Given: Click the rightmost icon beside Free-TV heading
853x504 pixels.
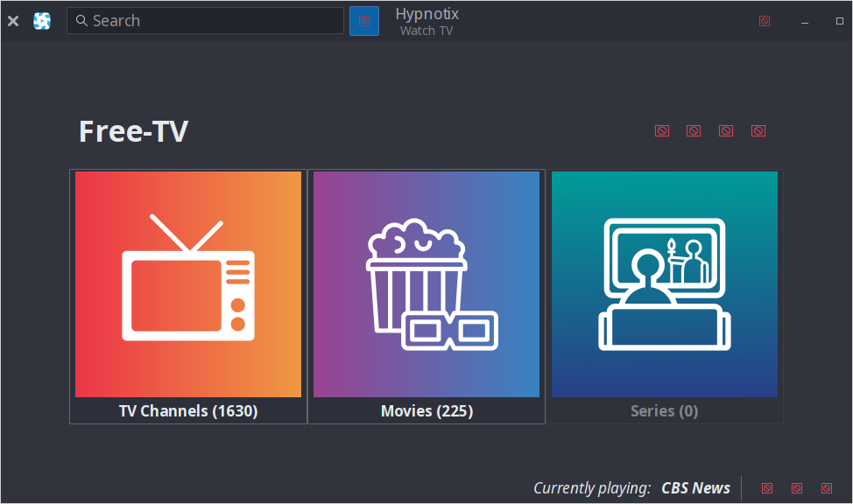Looking at the screenshot, I should [758, 130].
